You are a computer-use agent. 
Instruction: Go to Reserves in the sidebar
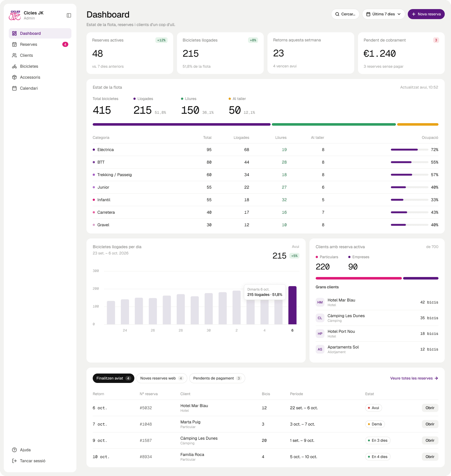point(40,44)
